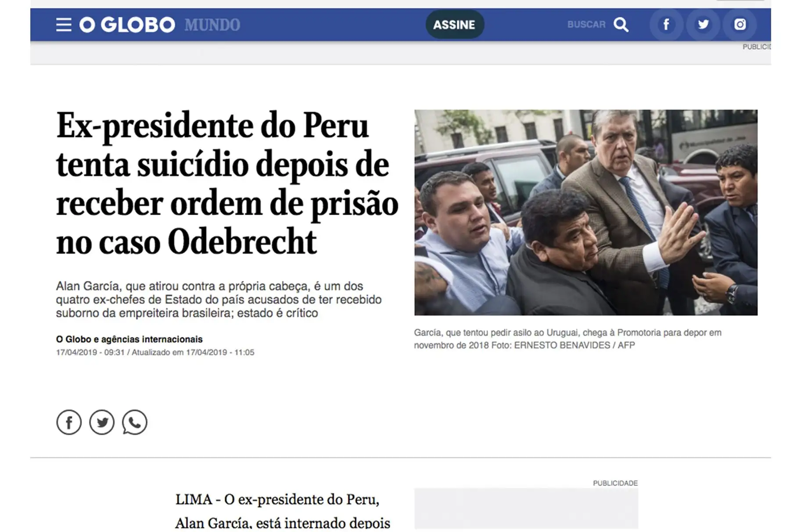Click the photo caption by Ernesto Benavides
Screen dimensions: 790x532
tap(567, 339)
